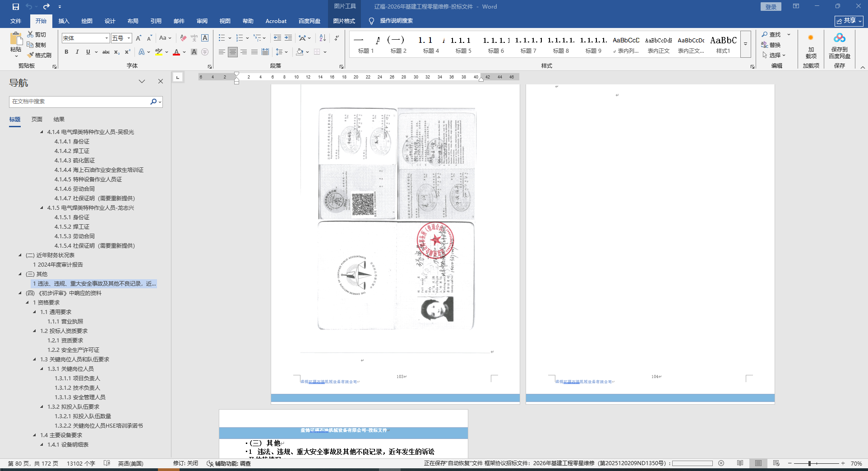This screenshot has height=471, width=868.
Task: Save the document from the quick access toolbar
Action: [16, 7]
